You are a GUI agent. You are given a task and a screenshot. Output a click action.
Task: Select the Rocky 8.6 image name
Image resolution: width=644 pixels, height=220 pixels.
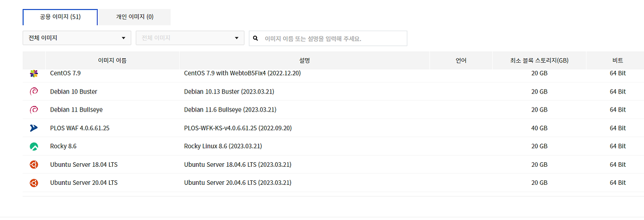(x=63, y=146)
